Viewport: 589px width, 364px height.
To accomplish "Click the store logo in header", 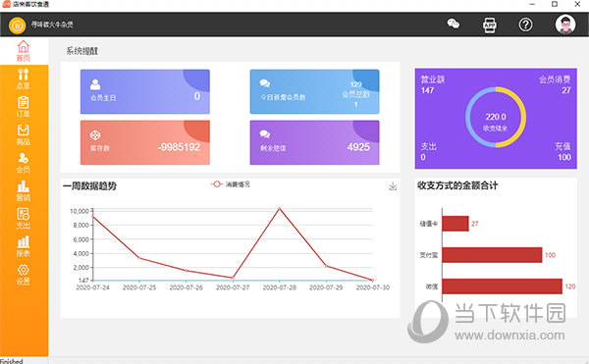I will click(x=18, y=26).
